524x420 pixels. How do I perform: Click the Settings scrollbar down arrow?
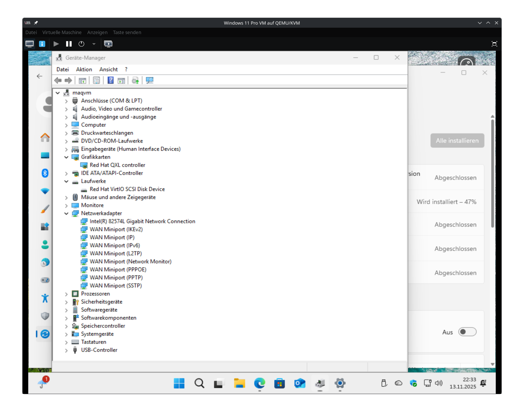(x=492, y=364)
